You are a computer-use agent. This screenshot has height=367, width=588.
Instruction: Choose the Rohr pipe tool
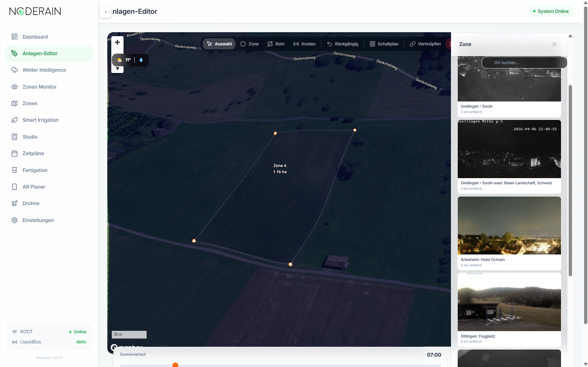[x=276, y=44]
